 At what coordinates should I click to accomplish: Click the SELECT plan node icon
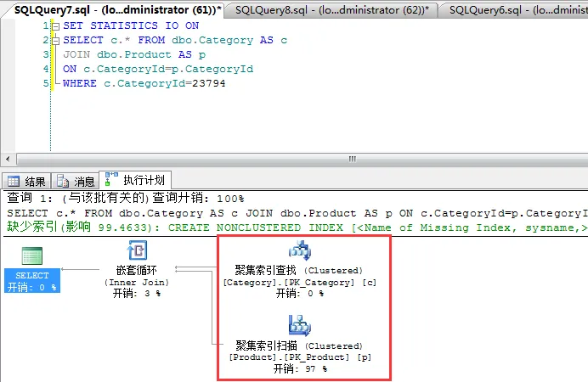pos(32,256)
